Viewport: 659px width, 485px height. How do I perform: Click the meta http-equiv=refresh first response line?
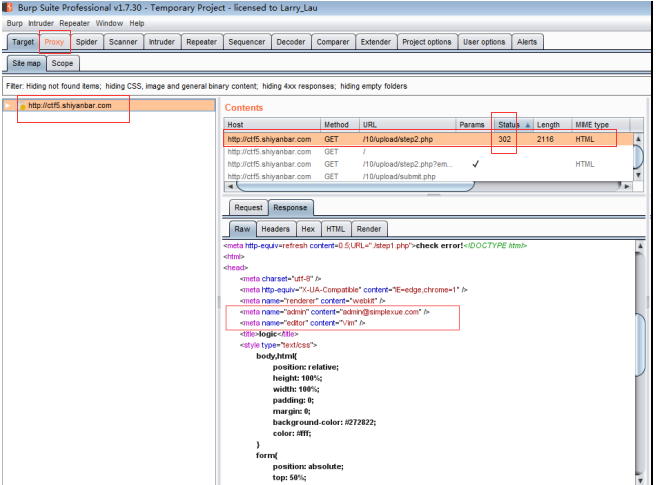[375, 245]
